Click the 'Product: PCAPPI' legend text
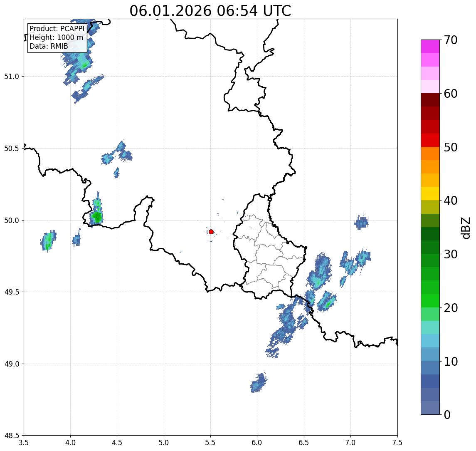This screenshot has height=451, width=476. click(x=57, y=29)
